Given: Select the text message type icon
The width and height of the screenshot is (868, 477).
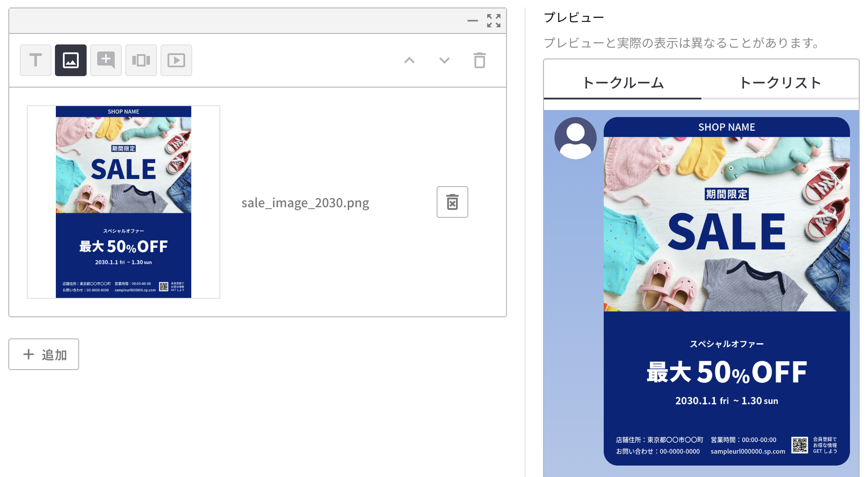Looking at the screenshot, I should [36, 60].
